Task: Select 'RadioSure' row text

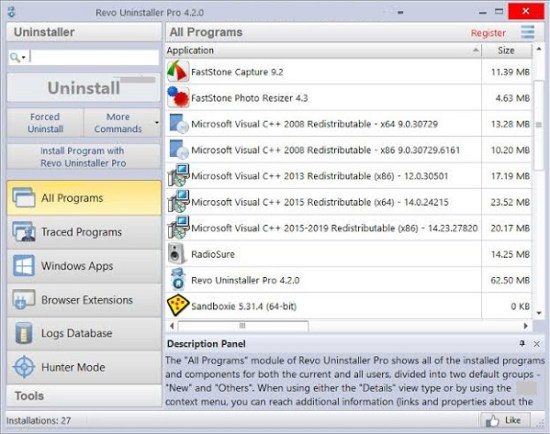Action: click(x=213, y=254)
